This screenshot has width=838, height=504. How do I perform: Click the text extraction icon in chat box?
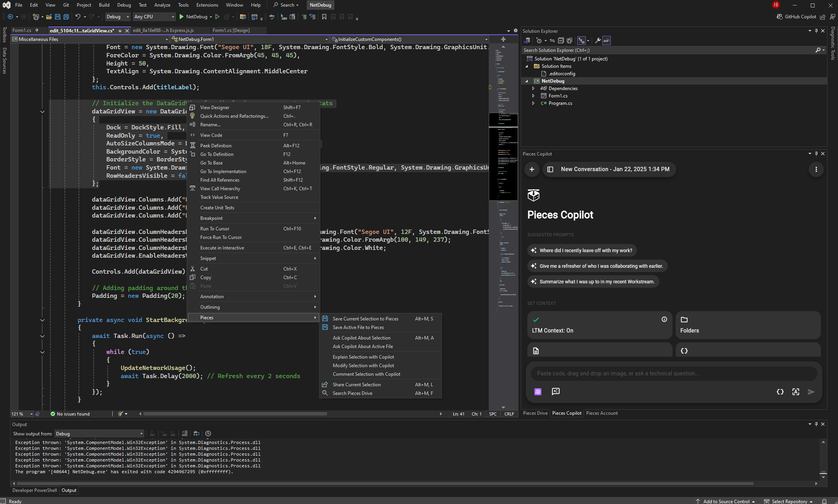tap(796, 392)
